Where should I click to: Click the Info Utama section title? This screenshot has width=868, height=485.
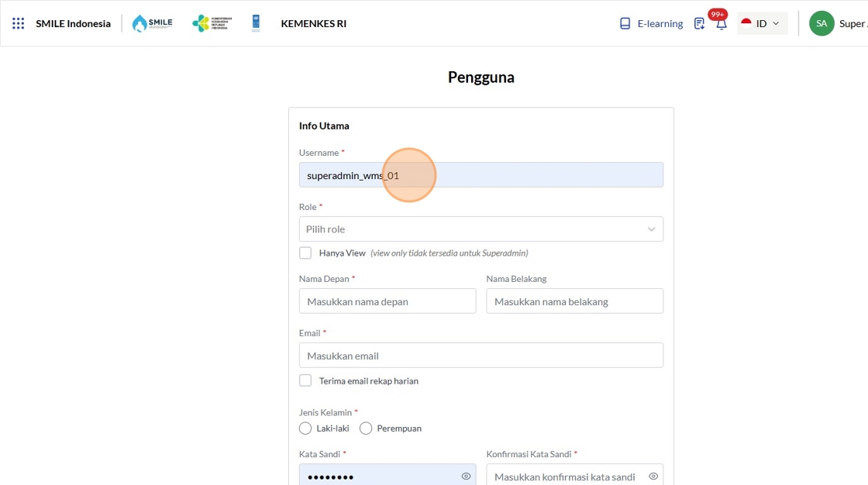click(324, 126)
